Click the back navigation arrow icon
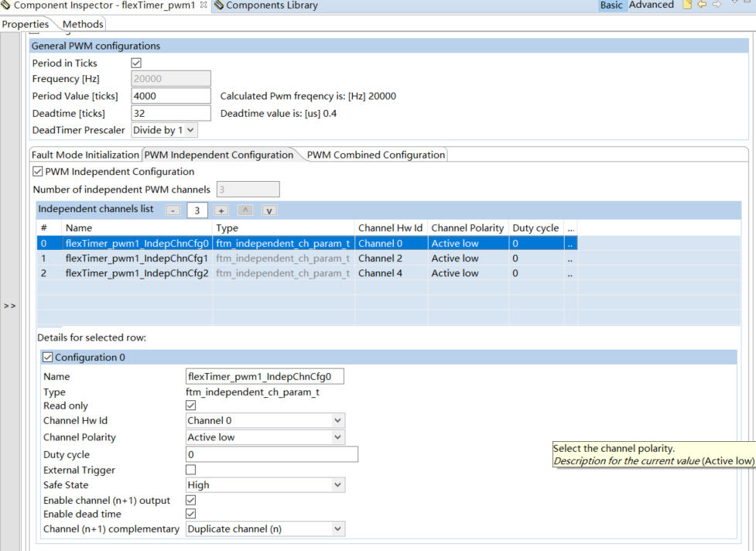 [702, 5]
